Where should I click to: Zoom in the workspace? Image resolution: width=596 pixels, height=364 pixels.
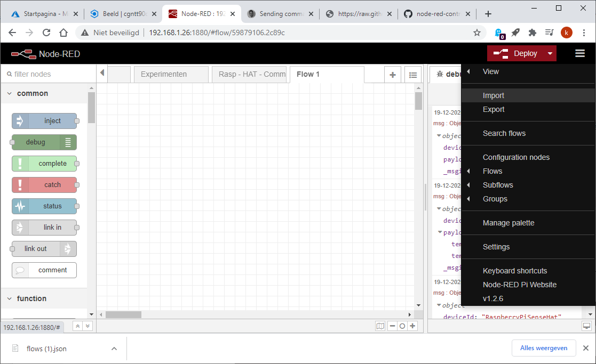pos(412,326)
